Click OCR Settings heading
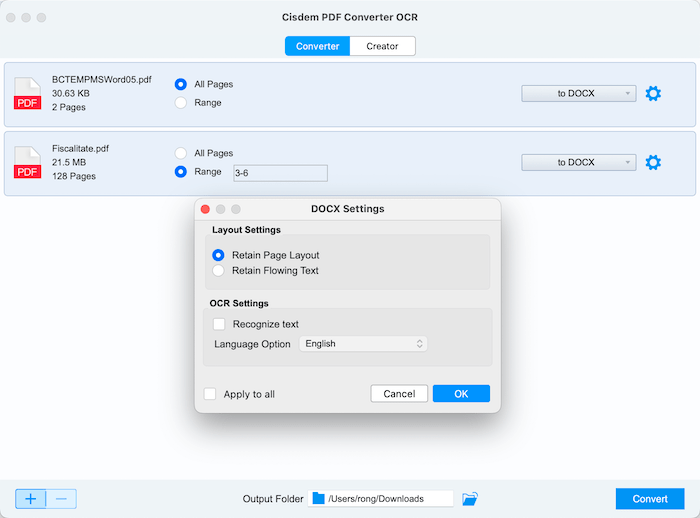Image resolution: width=700 pixels, height=518 pixels. coord(239,303)
